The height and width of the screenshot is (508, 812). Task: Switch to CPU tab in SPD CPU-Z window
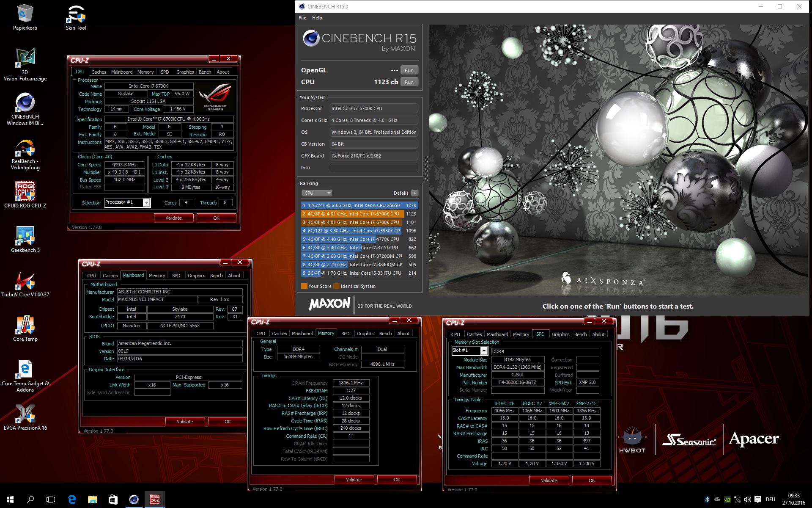(455, 334)
